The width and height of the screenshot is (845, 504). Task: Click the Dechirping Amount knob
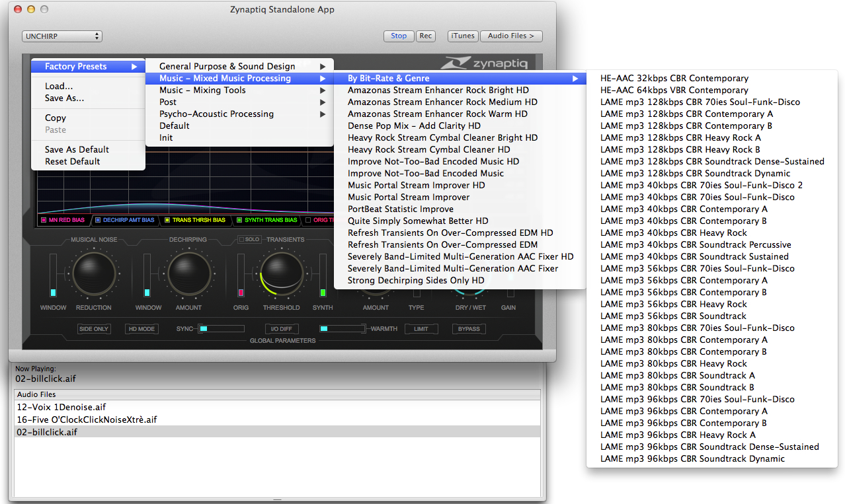tap(188, 273)
